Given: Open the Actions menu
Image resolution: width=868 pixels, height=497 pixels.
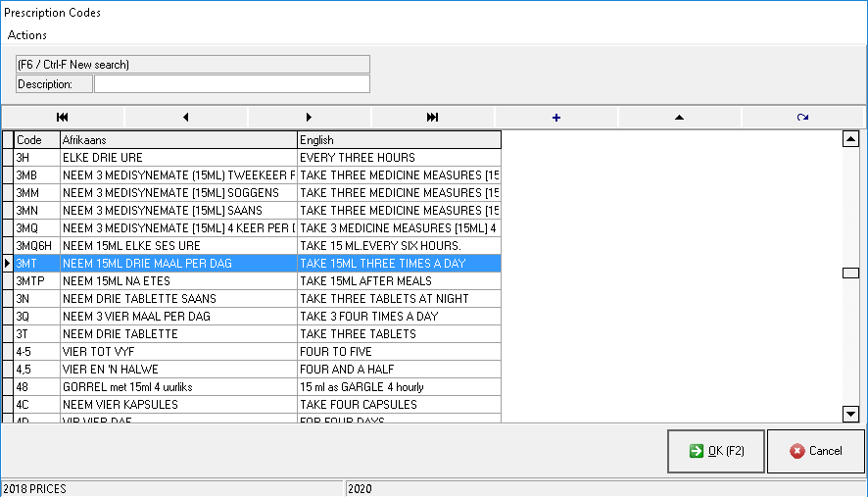Looking at the screenshot, I should (x=27, y=35).
